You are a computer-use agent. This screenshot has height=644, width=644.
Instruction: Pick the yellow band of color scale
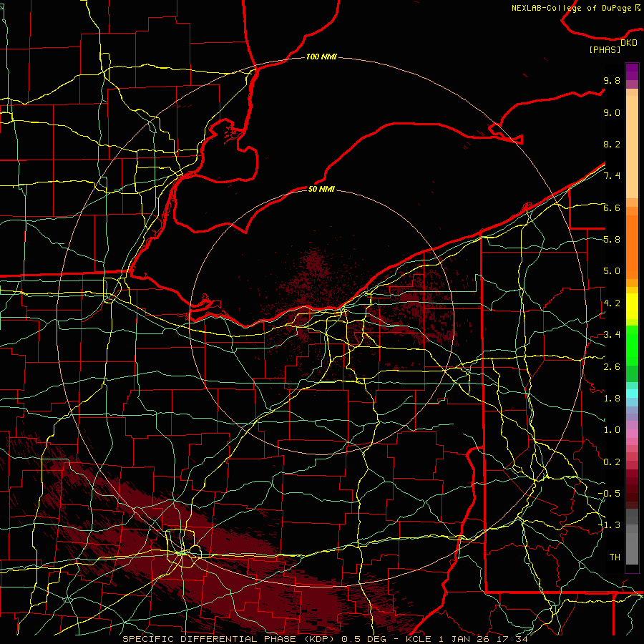(632, 306)
